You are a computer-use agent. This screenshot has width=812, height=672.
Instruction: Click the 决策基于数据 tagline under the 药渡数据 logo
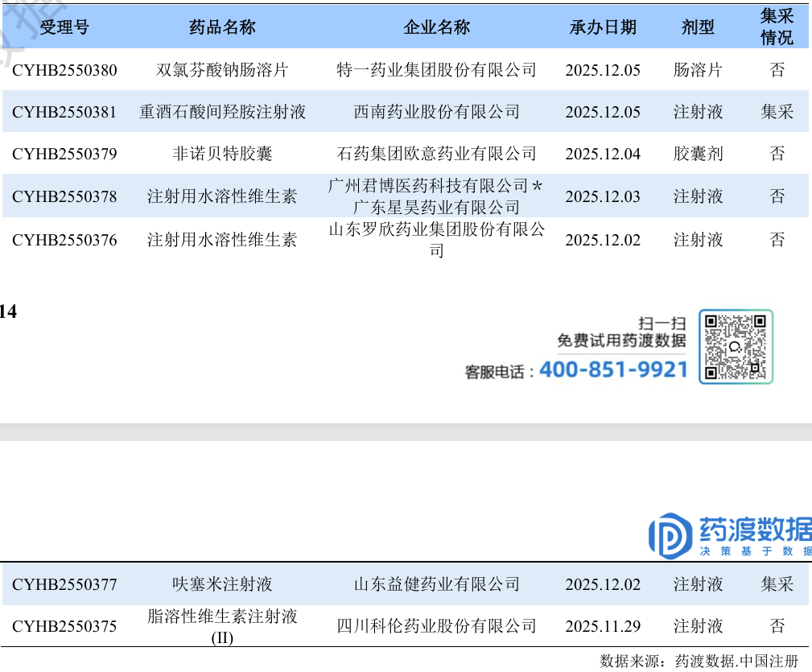pyautogui.click(x=756, y=551)
